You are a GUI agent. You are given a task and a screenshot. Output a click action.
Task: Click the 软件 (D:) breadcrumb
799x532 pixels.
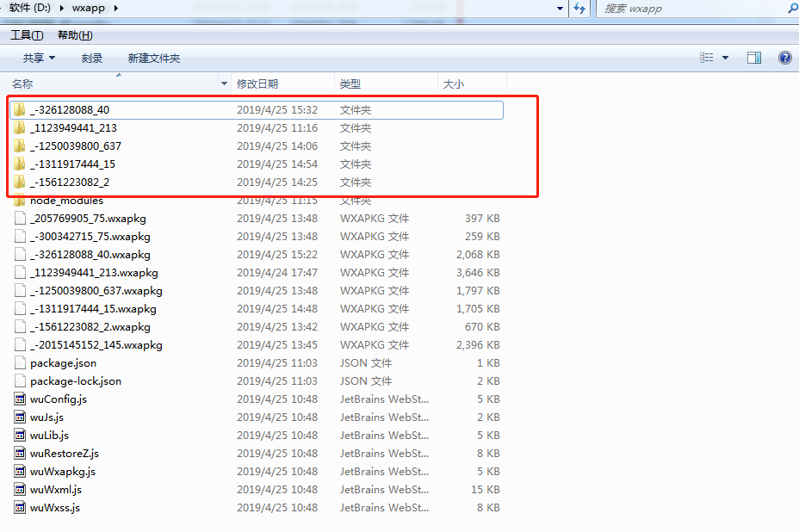coord(29,8)
